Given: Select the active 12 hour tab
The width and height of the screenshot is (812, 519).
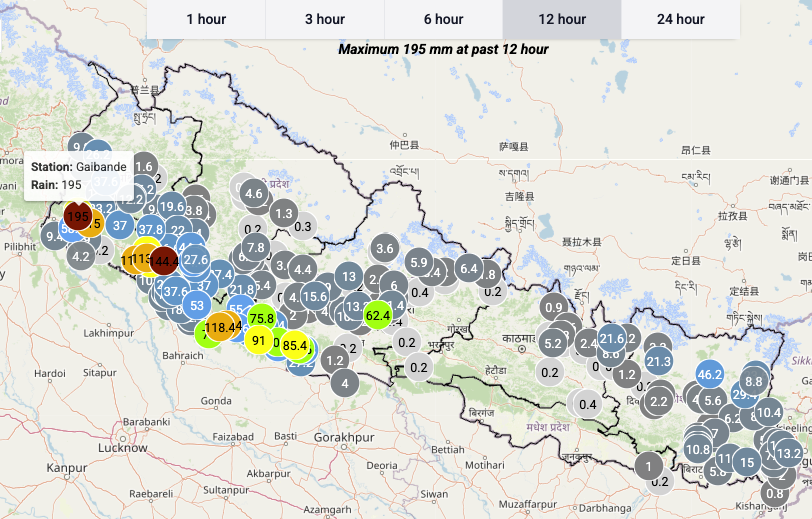Looking at the screenshot, I should [562, 19].
